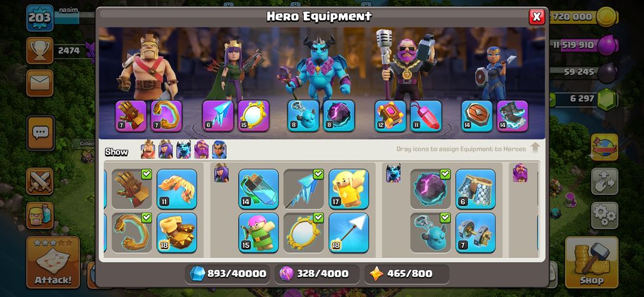This screenshot has height=297, width=644.
Task: Tap the Shiny Ore 893/40000 counter
Action: click(x=227, y=274)
